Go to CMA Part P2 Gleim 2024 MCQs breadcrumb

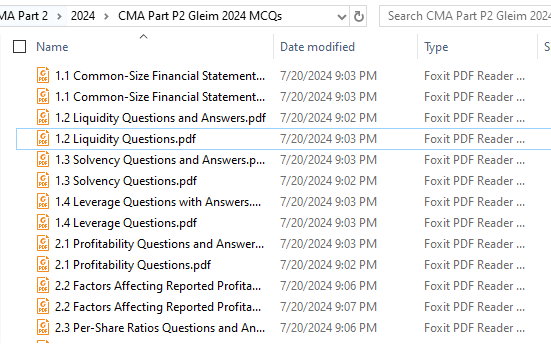pos(200,16)
